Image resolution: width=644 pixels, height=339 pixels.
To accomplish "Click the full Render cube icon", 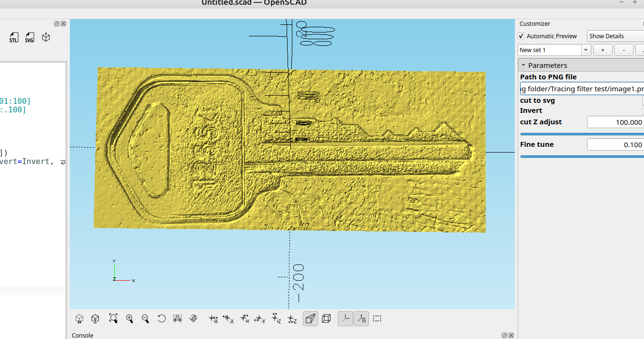I will [96, 318].
